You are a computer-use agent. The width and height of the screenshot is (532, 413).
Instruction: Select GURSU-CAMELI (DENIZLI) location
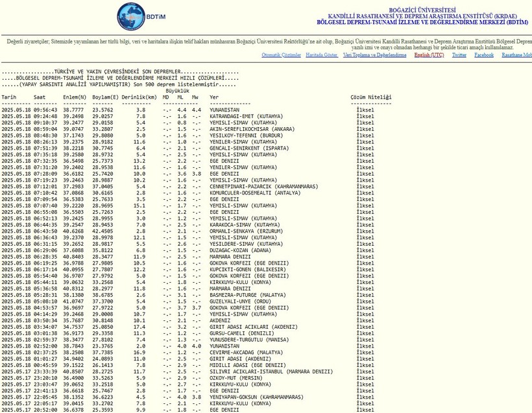242,333
